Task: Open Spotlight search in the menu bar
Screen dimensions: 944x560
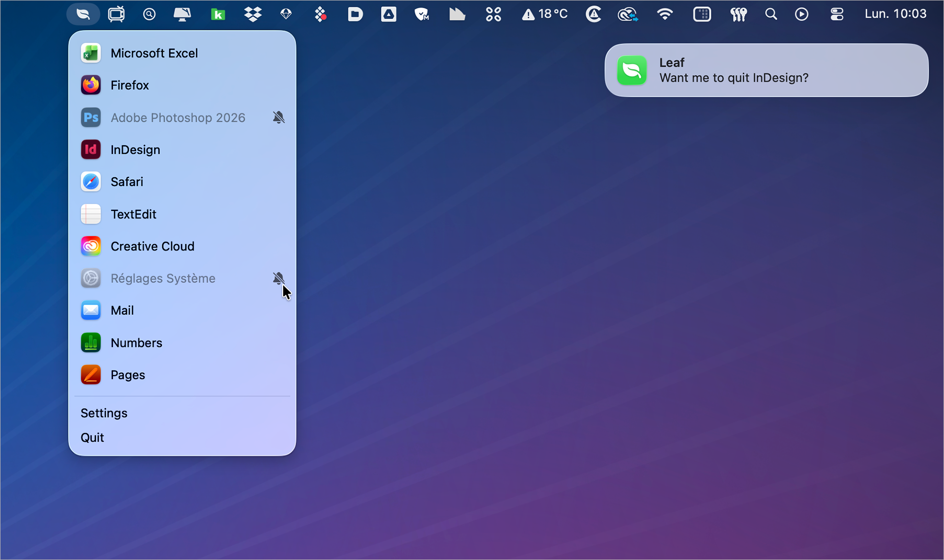Action: point(771,14)
